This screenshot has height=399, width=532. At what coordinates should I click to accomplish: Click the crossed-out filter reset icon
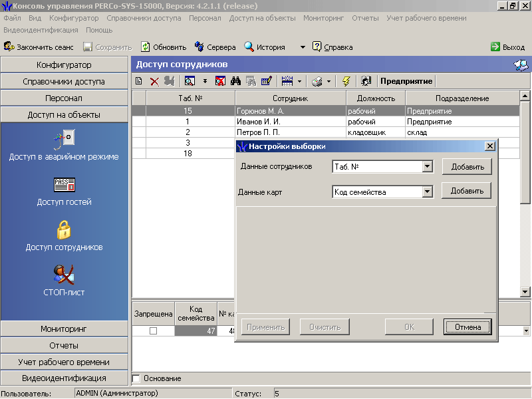pyautogui.click(x=220, y=81)
